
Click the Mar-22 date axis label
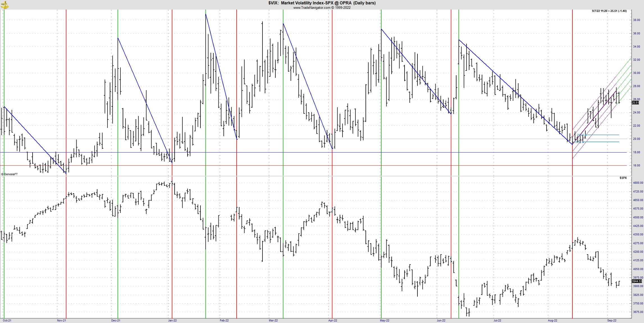[x=273, y=320]
